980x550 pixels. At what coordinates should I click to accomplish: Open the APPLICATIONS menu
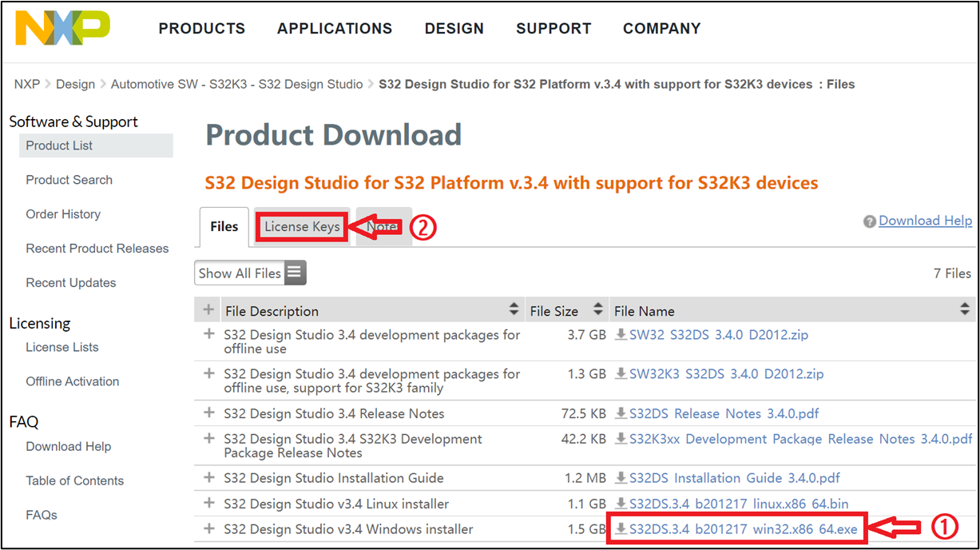(x=335, y=29)
